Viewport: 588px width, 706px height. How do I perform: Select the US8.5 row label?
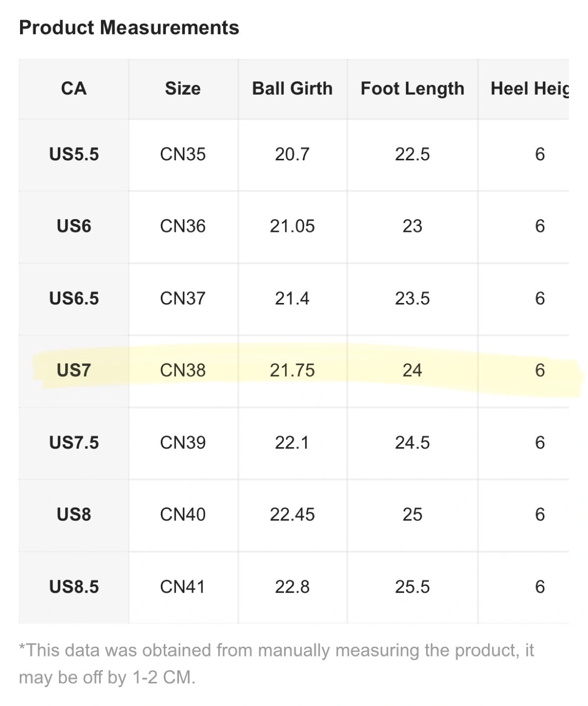(74, 587)
